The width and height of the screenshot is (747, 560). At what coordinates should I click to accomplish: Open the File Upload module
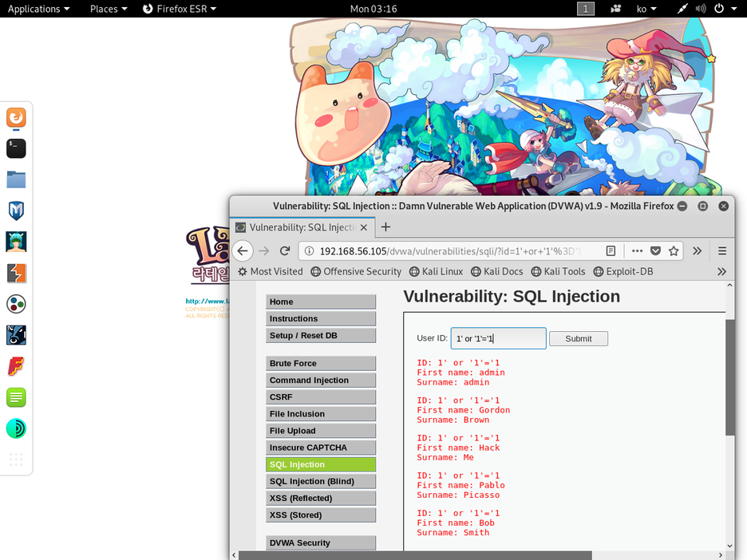tap(321, 431)
